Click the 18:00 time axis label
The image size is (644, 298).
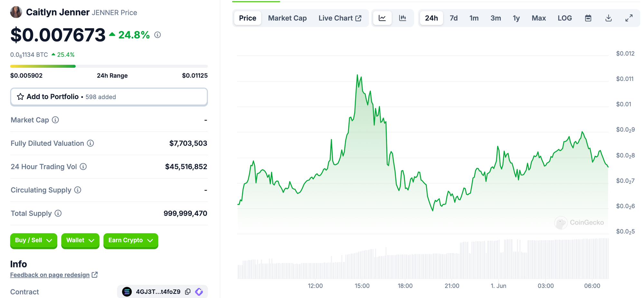pos(405,286)
